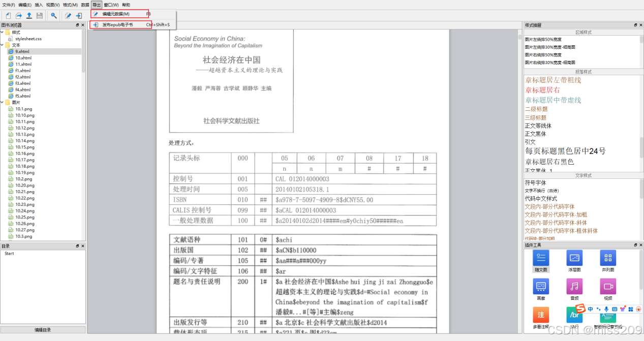Select the 随文图 plugin tool
The width and height of the screenshot is (644, 341).
click(x=541, y=261)
